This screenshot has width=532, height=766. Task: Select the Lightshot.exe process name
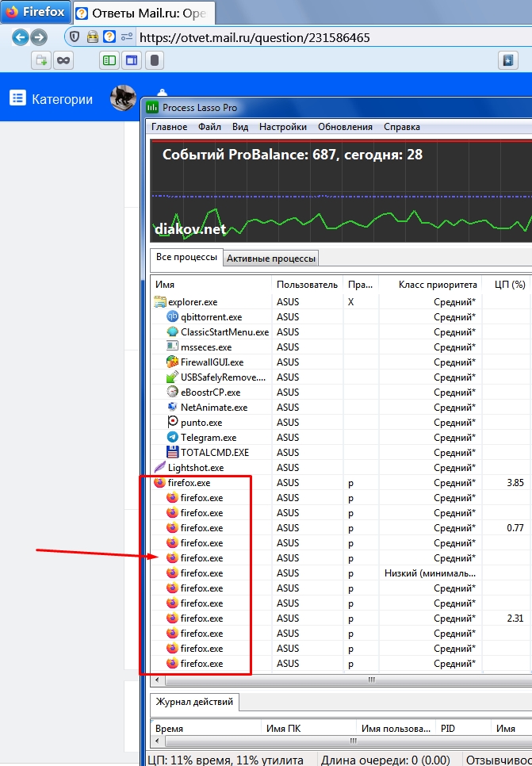tap(195, 468)
